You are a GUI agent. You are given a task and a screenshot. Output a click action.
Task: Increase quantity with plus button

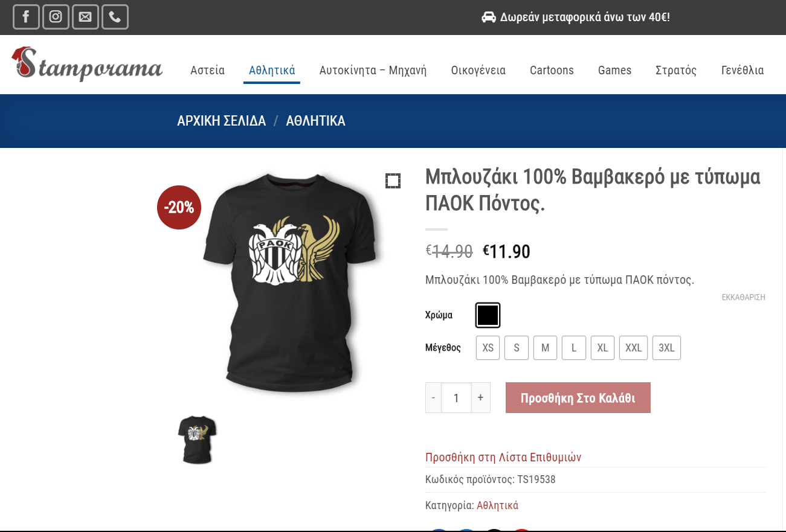coord(480,398)
